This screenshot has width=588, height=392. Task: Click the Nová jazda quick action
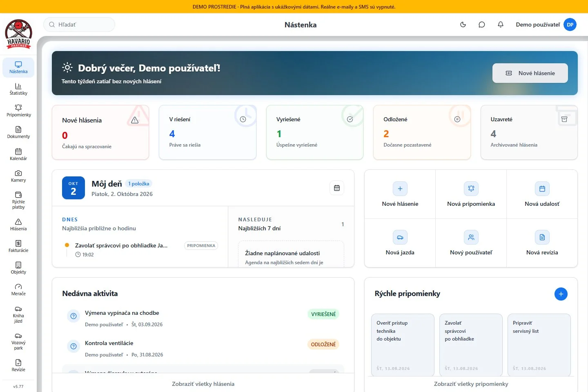click(x=400, y=243)
